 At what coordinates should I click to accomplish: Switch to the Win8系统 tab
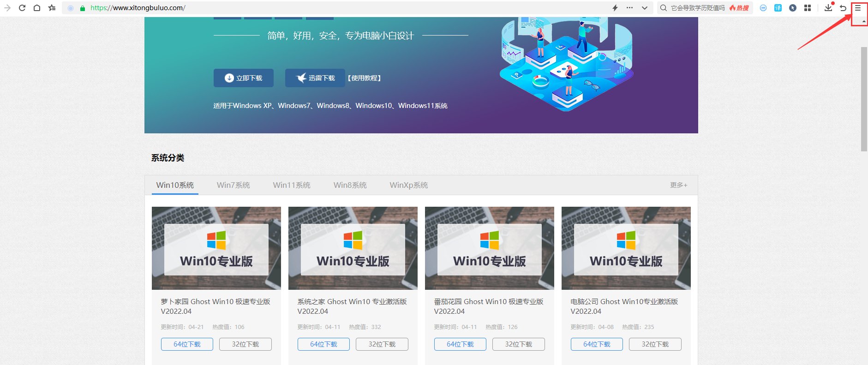pyautogui.click(x=350, y=185)
